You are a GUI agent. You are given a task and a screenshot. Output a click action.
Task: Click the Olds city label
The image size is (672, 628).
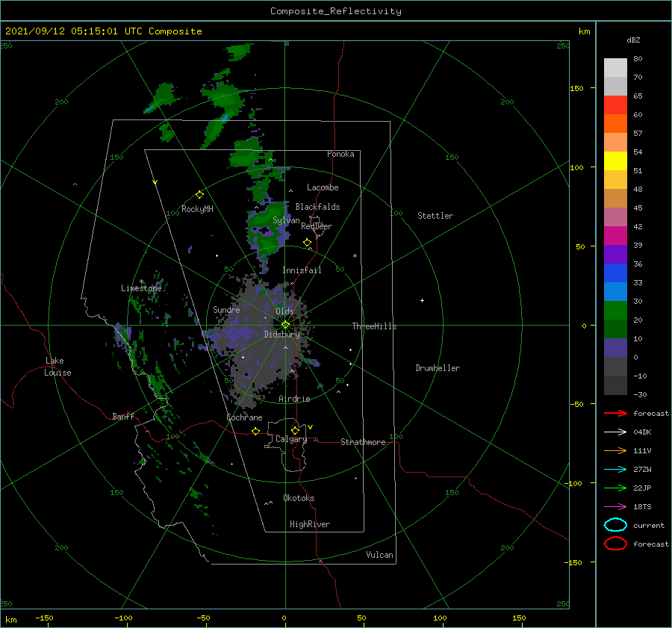(284, 311)
